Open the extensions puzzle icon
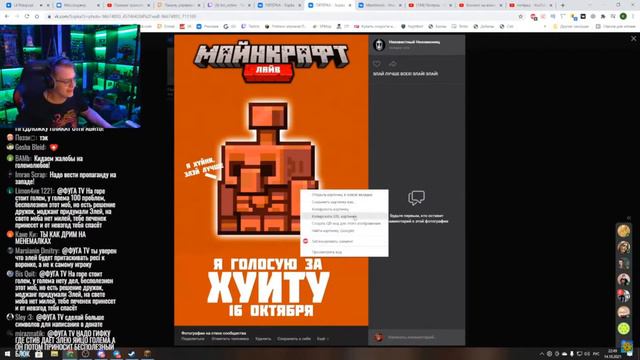640x360 pixels. click(x=603, y=16)
